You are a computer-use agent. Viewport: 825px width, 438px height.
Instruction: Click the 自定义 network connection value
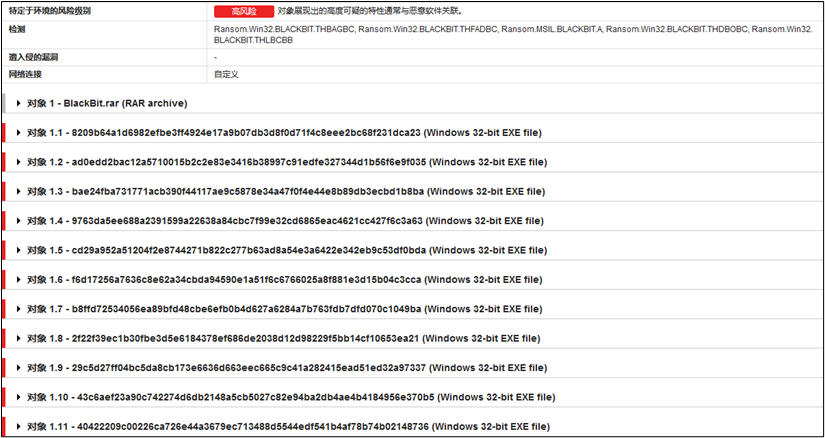click(226, 74)
